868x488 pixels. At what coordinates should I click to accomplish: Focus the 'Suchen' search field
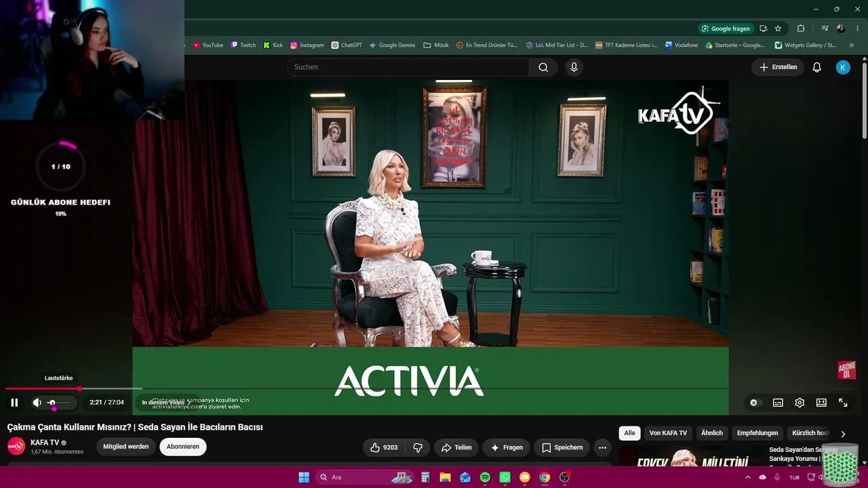[408, 67]
